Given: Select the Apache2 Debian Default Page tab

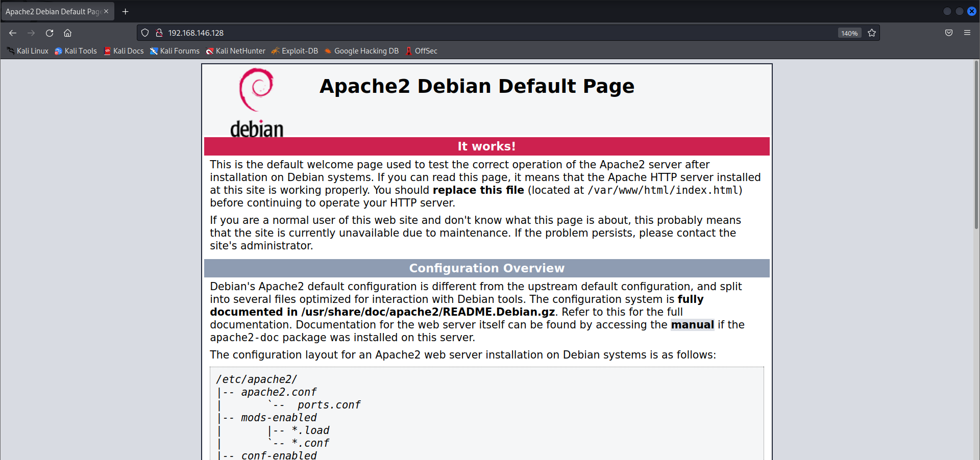Looking at the screenshot, I should pyautogui.click(x=57, y=11).
